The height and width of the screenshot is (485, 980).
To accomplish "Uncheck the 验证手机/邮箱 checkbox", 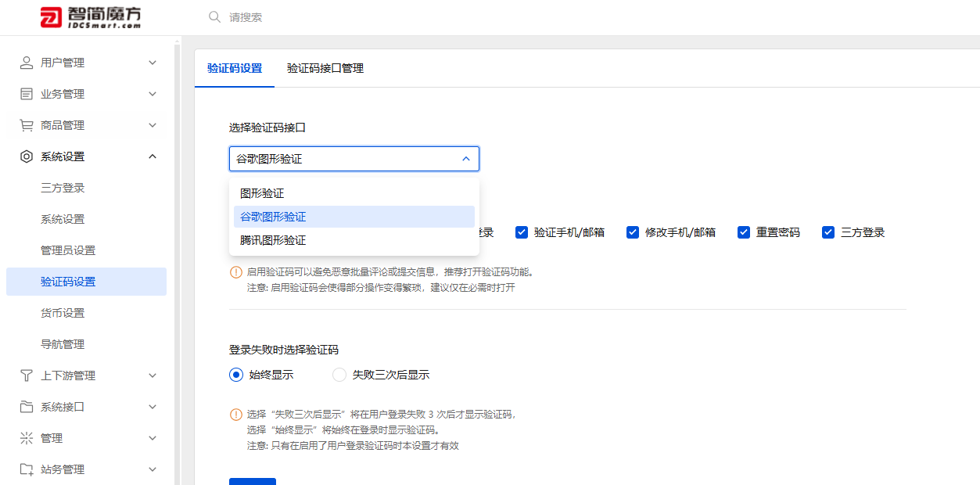I will pos(522,232).
